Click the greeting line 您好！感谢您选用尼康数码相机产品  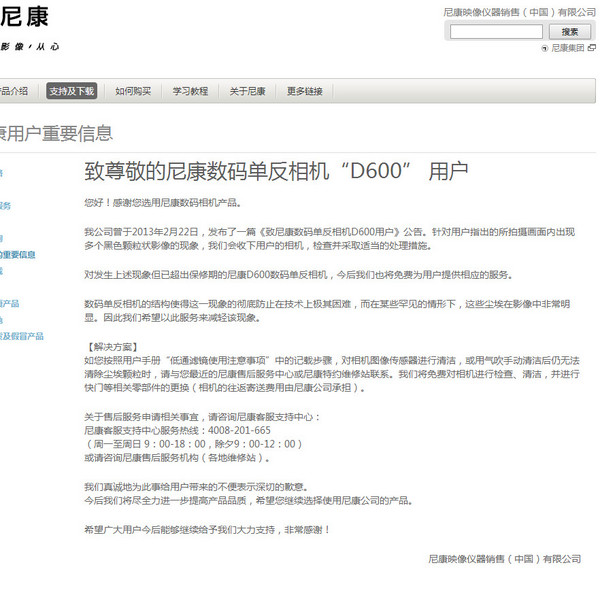(163, 203)
